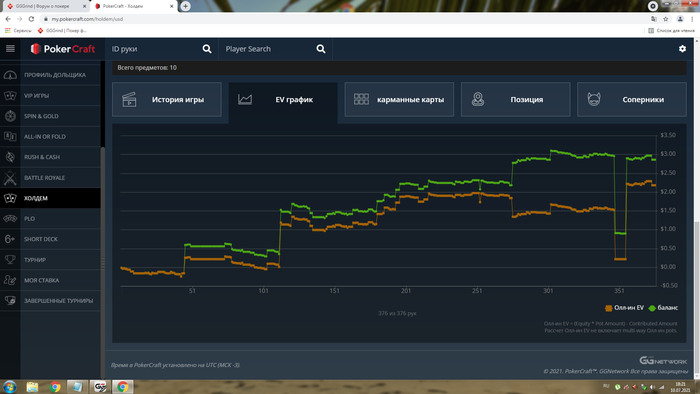Toggle баланс series in legend
Screen dimensions: 700x394
(x=663, y=308)
